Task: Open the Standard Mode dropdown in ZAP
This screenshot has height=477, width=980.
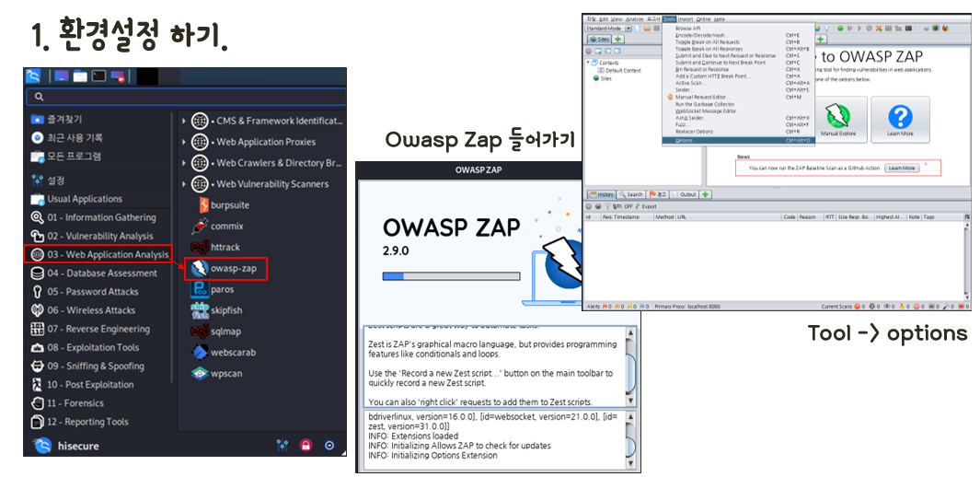Action: [x=608, y=29]
